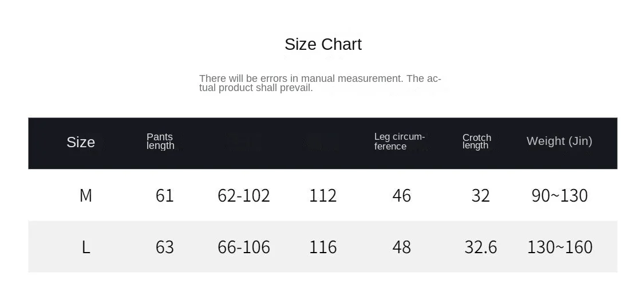Click leg circumference value 48
The width and height of the screenshot is (644, 299).
401,247
